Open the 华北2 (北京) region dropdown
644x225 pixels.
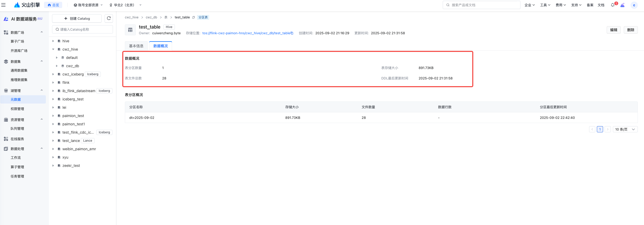click(125, 5)
